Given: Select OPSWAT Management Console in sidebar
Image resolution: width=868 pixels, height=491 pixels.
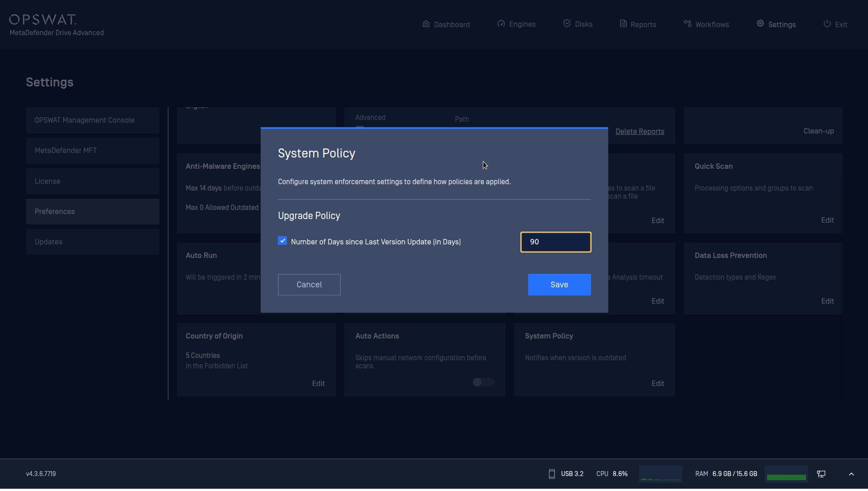Looking at the screenshot, I should coord(92,120).
